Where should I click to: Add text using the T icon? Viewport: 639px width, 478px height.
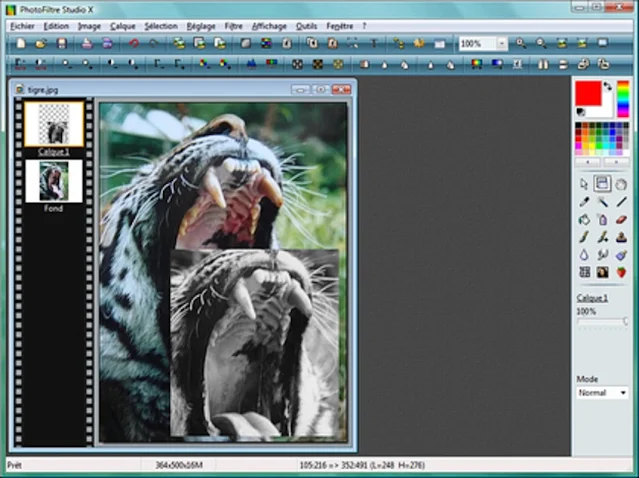(374, 43)
